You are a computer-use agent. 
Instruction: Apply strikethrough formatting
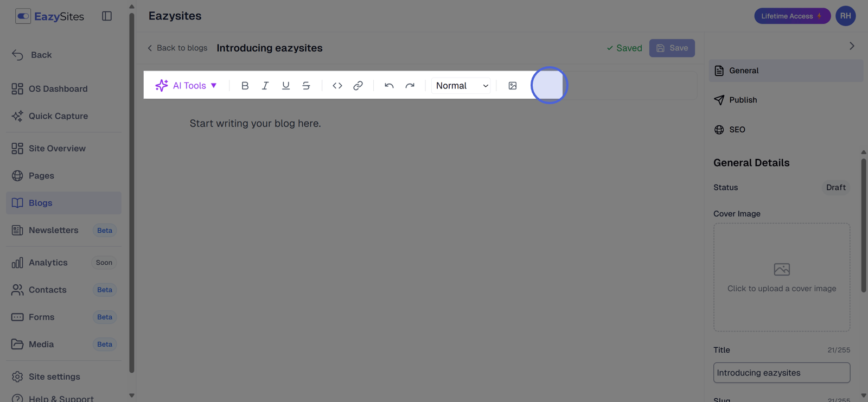pyautogui.click(x=306, y=85)
